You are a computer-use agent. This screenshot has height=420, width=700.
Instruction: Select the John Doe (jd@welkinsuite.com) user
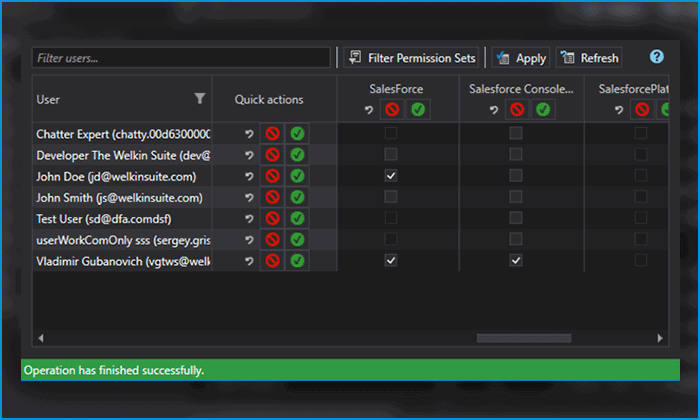(116, 176)
